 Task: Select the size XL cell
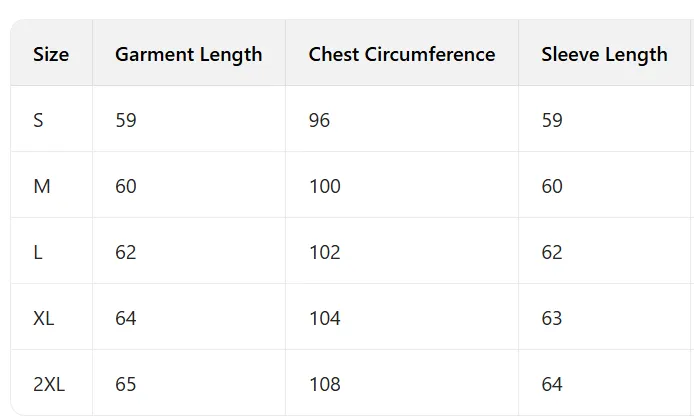[44, 318]
